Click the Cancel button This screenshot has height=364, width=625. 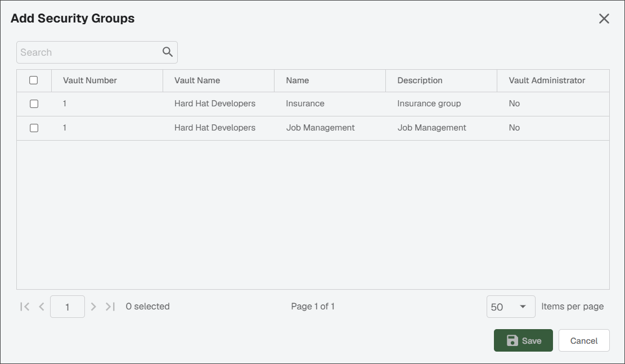[x=583, y=340]
